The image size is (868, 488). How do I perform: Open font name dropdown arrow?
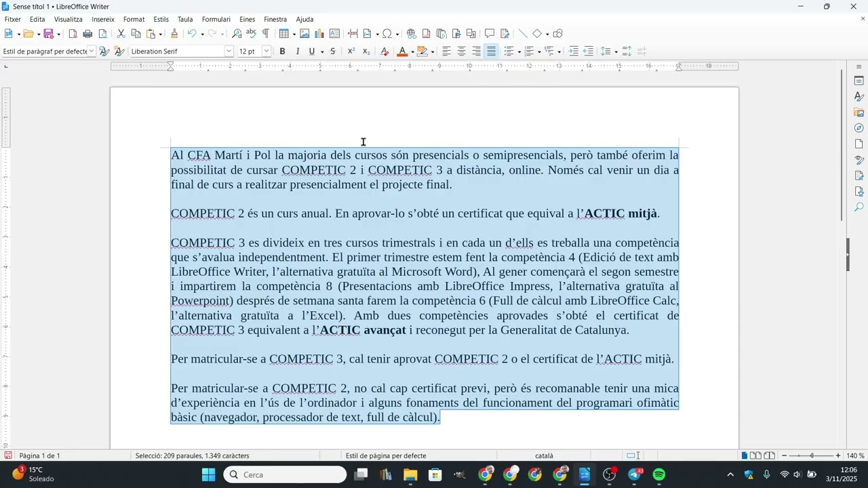pos(229,52)
